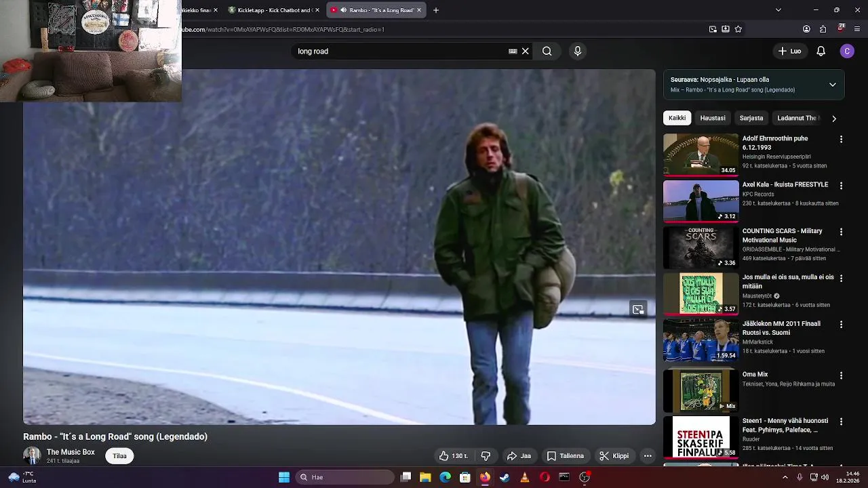This screenshot has height=488, width=868.
Task: Start voice search with microphone icon
Action: pyautogui.click(x=578, y=51)
